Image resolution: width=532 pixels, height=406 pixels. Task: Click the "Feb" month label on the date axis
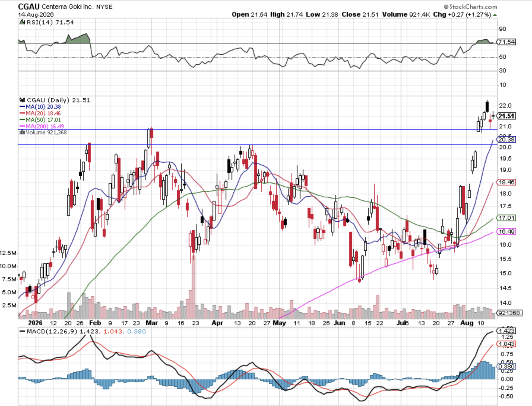(x=95, y=323)
